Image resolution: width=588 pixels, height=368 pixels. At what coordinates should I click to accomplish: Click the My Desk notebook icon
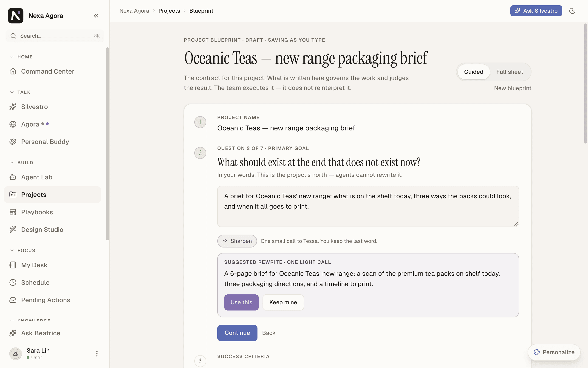click(13, 265)
